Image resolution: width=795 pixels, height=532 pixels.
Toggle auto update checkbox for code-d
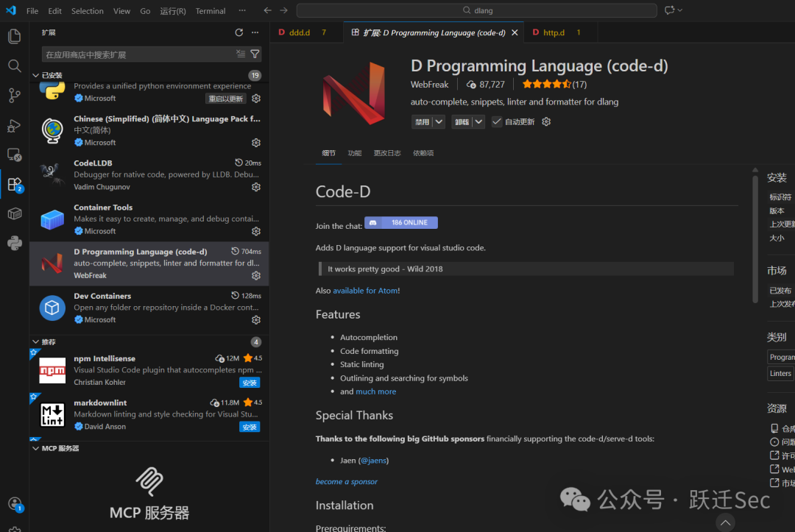pyautogui.click(x=497, y=121)
